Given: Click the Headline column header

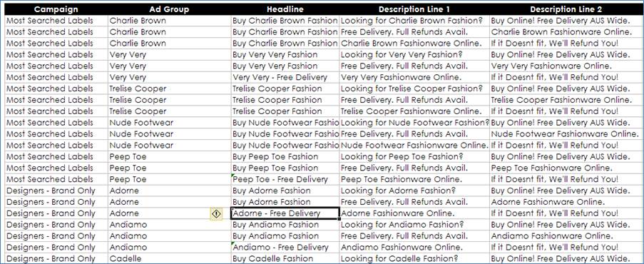Looking at the screenshot, I should pos(285,9).
